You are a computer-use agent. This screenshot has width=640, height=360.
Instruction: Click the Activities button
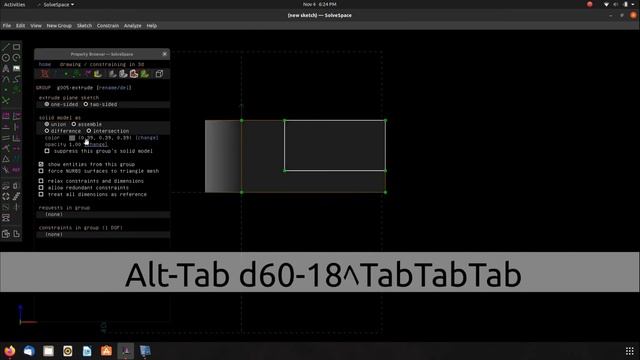tap(15, 4)
